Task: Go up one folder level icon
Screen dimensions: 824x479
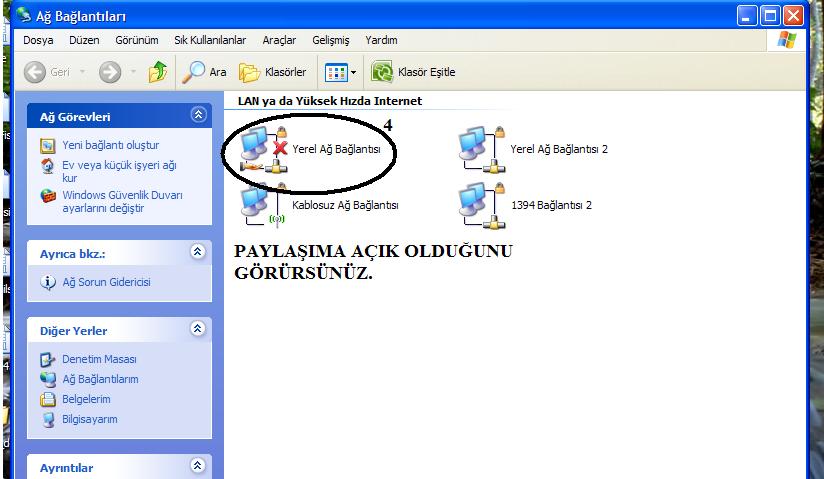Action: pyautogui.click(x=158, y=72)
